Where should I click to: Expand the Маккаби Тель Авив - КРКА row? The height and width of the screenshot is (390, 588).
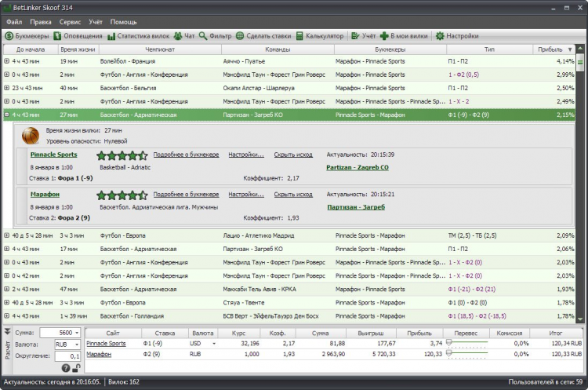pos(6,289)
